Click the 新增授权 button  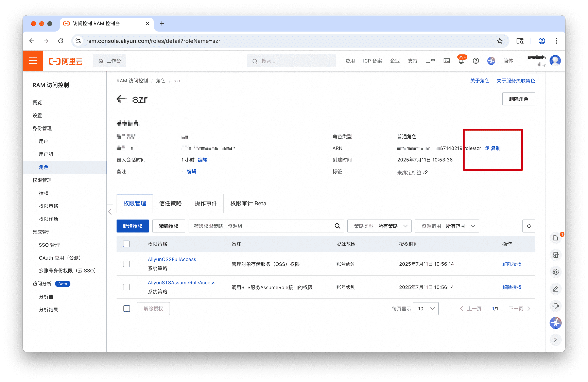pos(132,226)
